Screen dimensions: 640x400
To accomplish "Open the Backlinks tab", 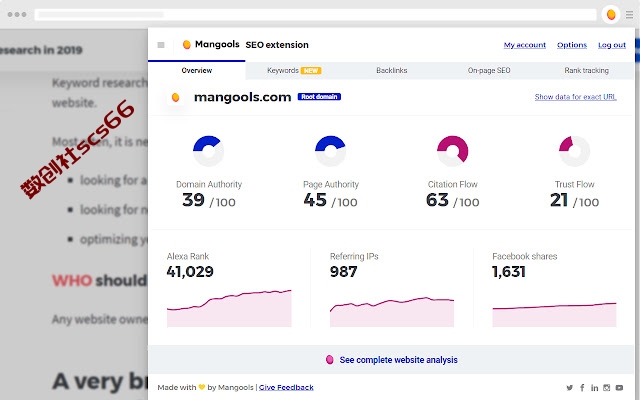I will click(x=391, y=70).
